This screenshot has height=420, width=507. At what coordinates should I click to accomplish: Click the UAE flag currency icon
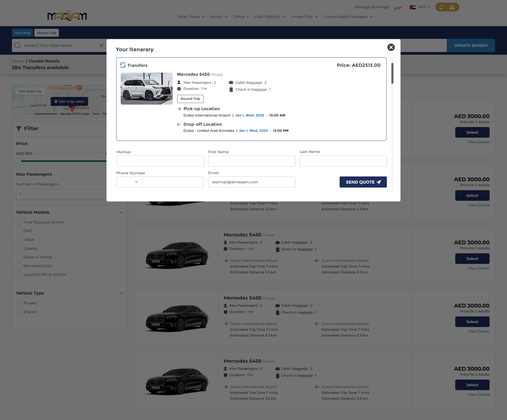click(412, 7)
